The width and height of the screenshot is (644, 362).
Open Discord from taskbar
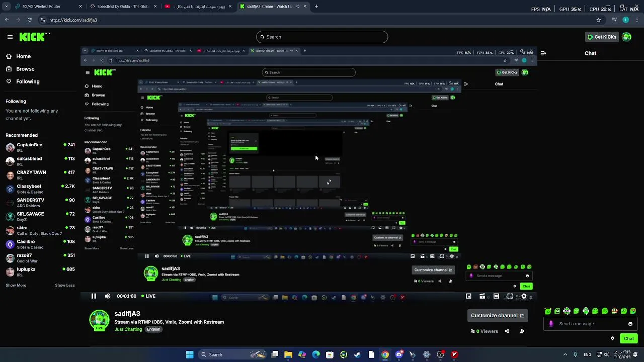tap(399, 354)
